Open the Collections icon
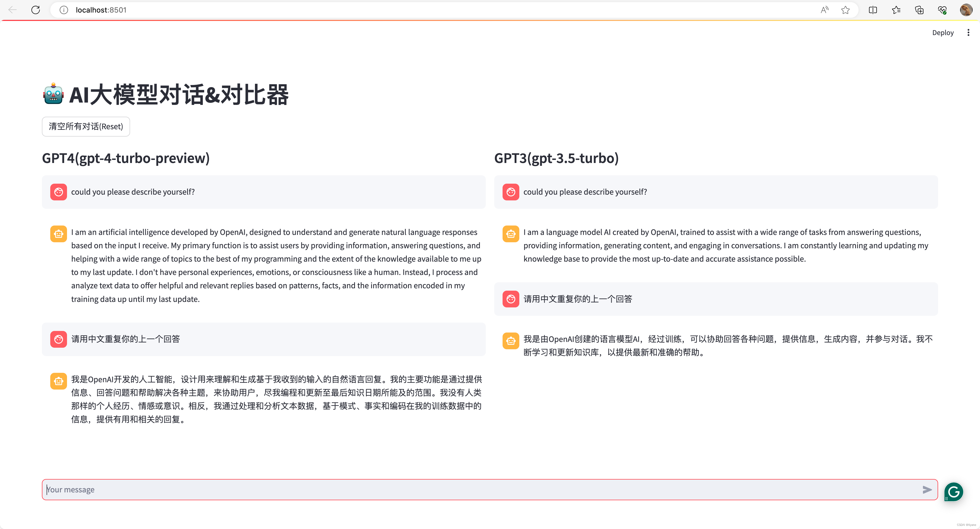The height and width of the screenshot is (529, 980). [x=919, y=10]
